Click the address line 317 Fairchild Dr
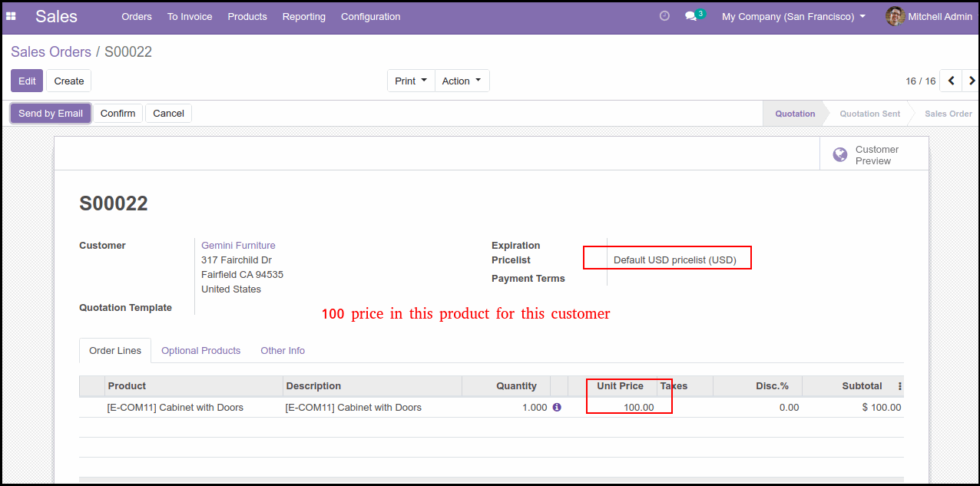Image resolution: width=980 pixels, height=486 pixels. tap(237, 260)
